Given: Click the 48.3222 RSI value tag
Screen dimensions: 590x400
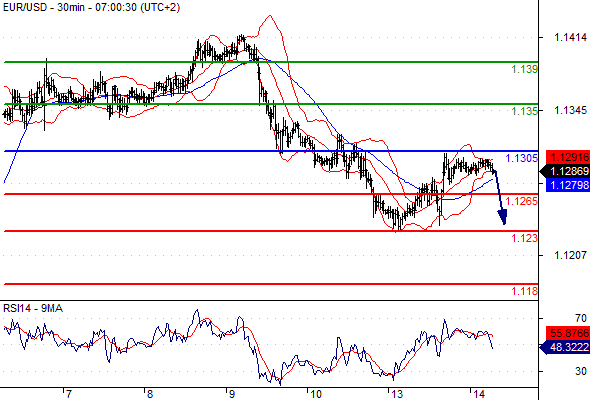Looking at the screenshot, I should [565, 347].
